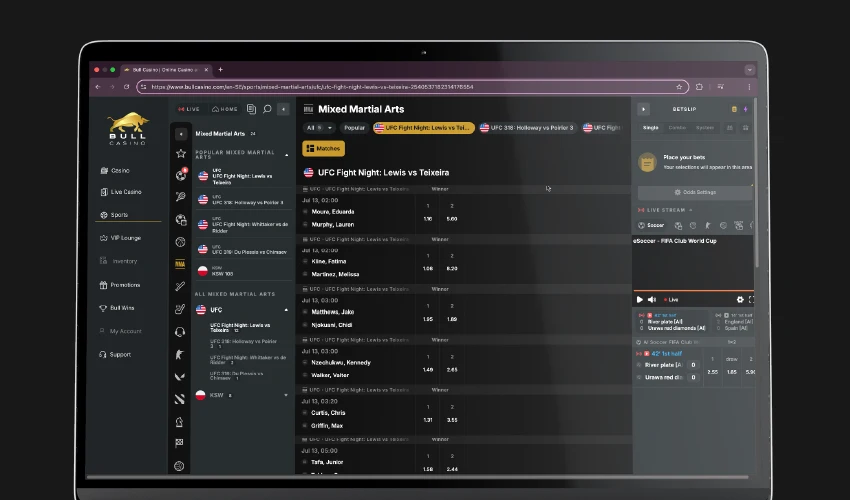Click the Matches button
850x500 pixels.
coord(324,148)
